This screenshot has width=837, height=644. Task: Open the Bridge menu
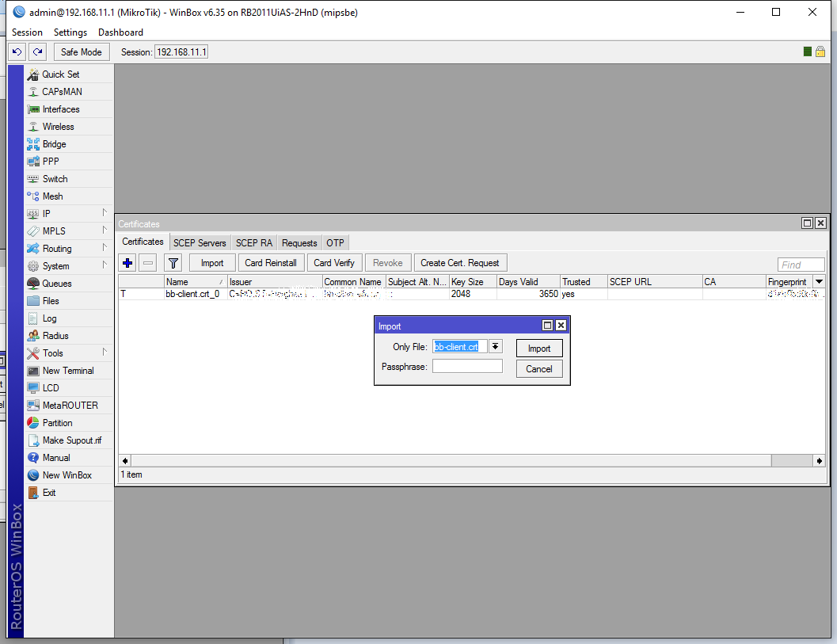coord(70,144)
